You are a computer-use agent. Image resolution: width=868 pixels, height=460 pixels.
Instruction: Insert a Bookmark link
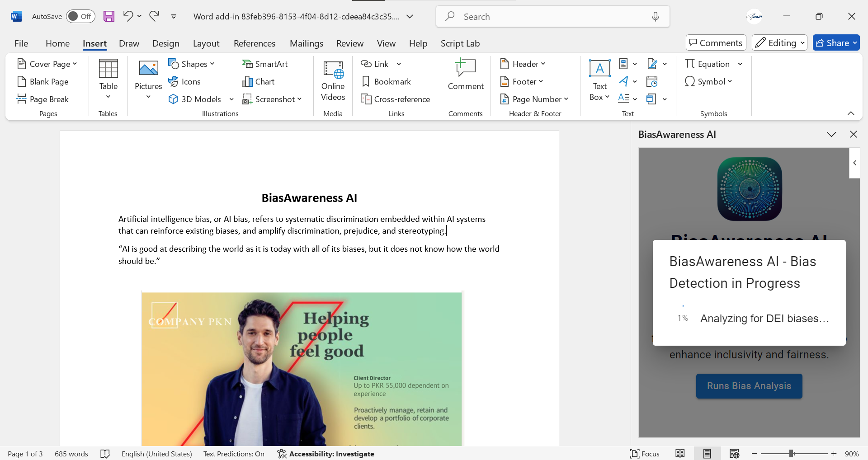tap(386, 82)
